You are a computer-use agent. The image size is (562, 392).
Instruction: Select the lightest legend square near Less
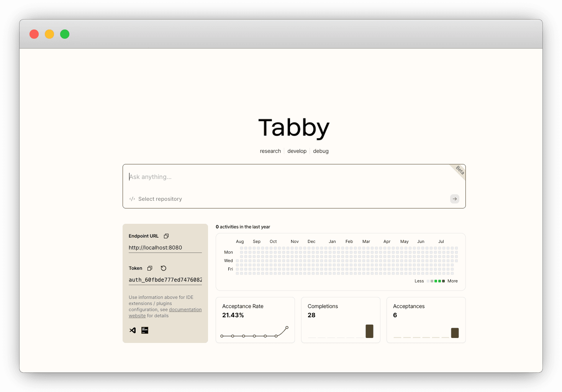pyautogui.click(x=428, y=281)
